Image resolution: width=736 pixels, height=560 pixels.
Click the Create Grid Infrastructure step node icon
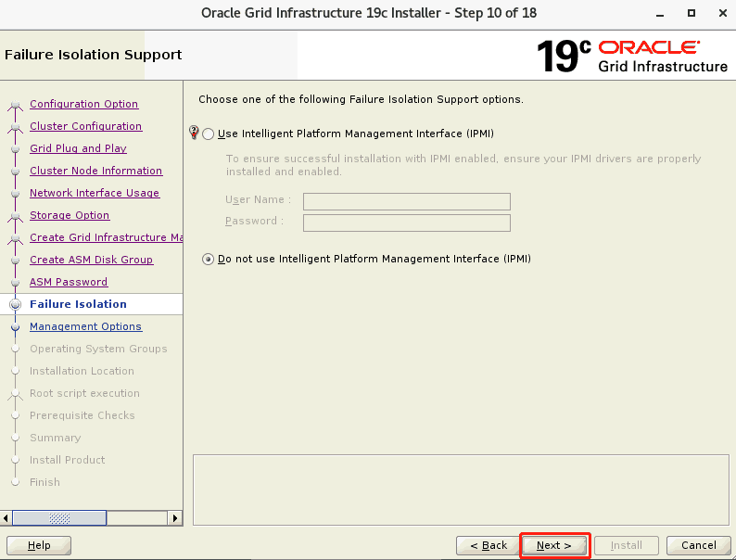[x=16, y=238]
